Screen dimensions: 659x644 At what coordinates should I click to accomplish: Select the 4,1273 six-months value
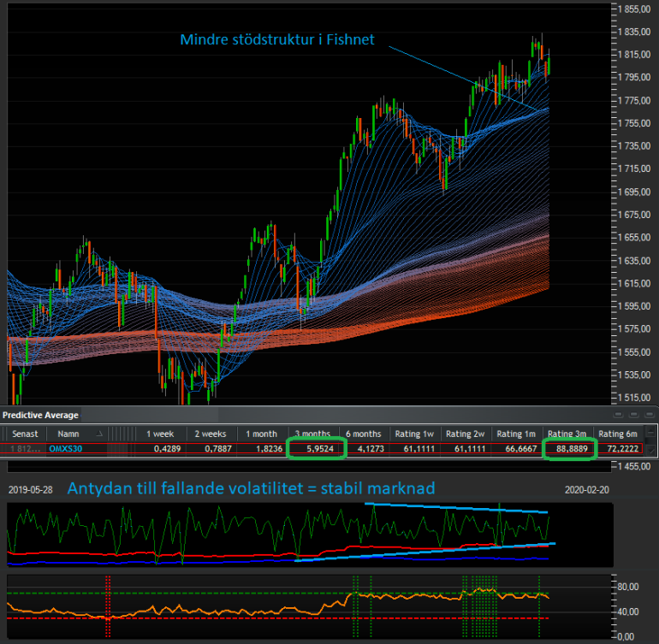click(x=371, y=449)
